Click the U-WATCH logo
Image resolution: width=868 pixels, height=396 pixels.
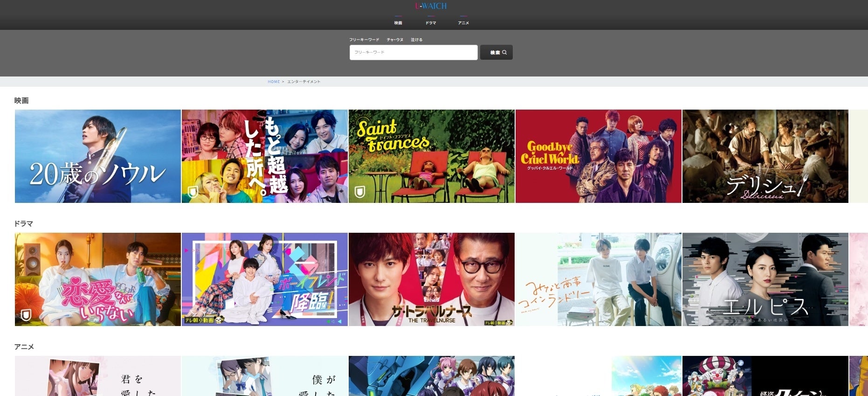point(431,6)
